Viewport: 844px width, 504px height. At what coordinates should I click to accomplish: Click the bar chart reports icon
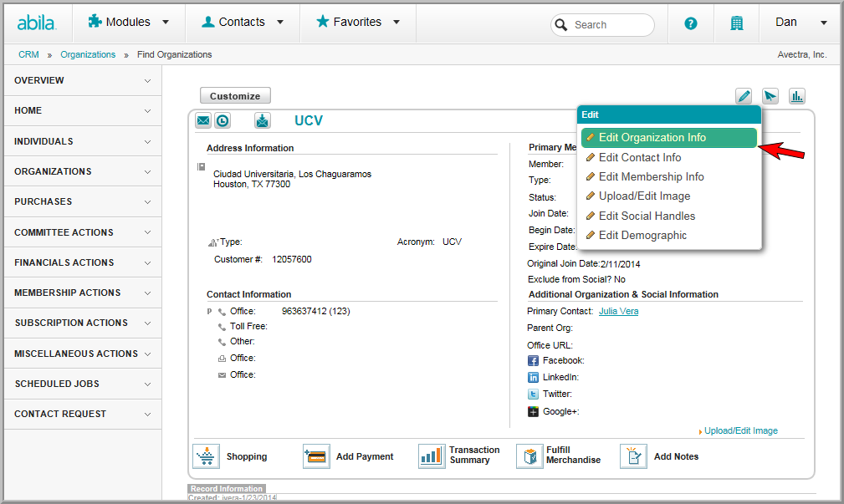point(796,96)
